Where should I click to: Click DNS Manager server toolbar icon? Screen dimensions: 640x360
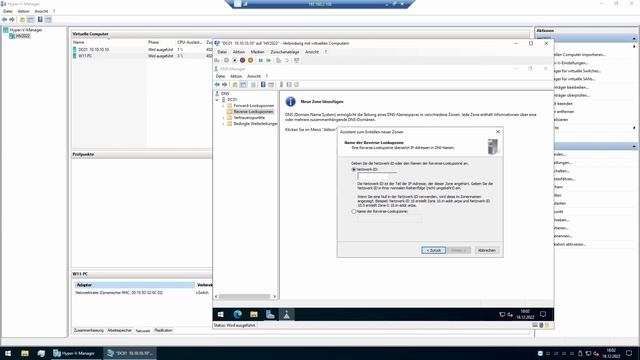tap(281, 84)
